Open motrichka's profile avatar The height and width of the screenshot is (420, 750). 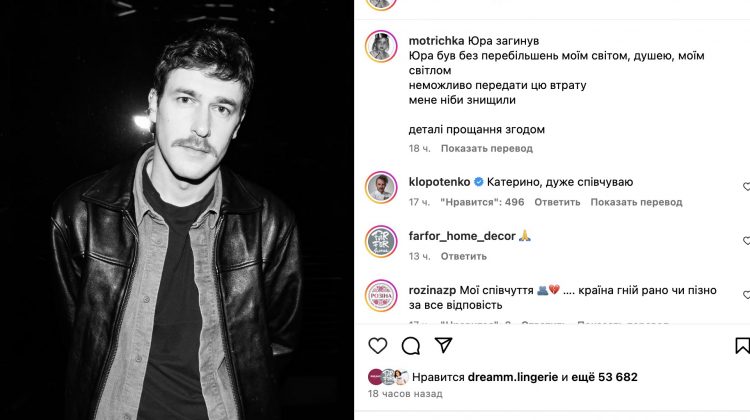pos(382,47)
